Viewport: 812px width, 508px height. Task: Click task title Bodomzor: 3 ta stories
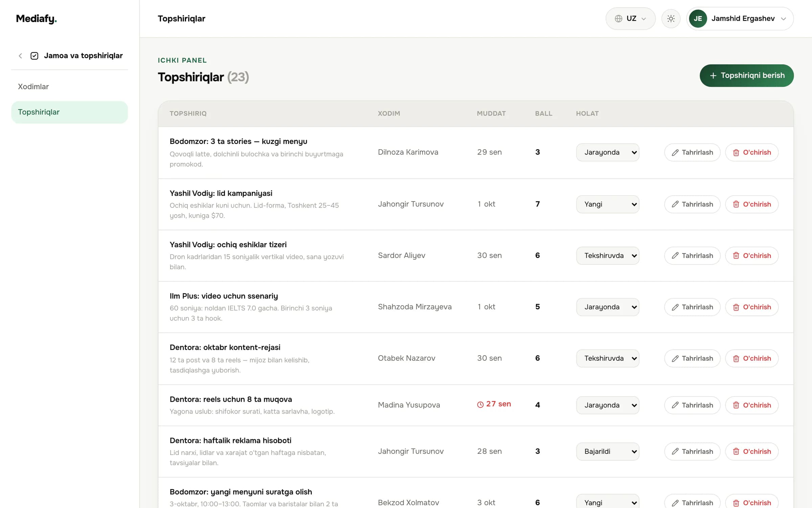[239, 142]
